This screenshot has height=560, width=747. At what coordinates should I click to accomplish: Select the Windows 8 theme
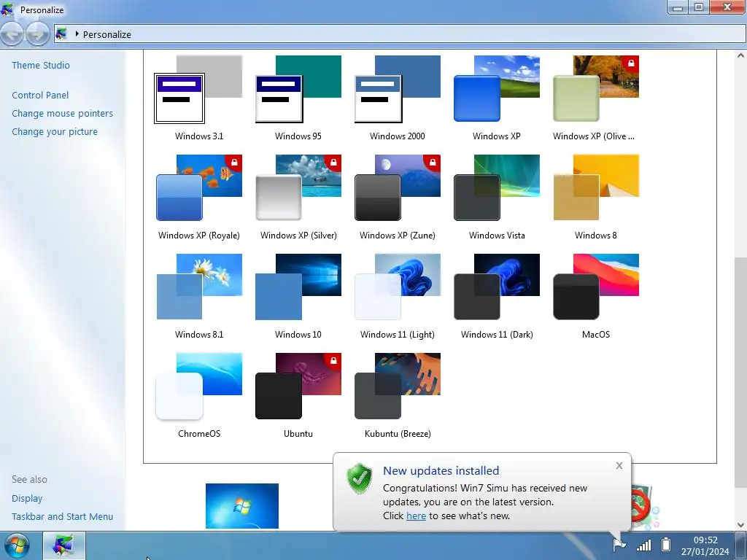click(595, 197)
